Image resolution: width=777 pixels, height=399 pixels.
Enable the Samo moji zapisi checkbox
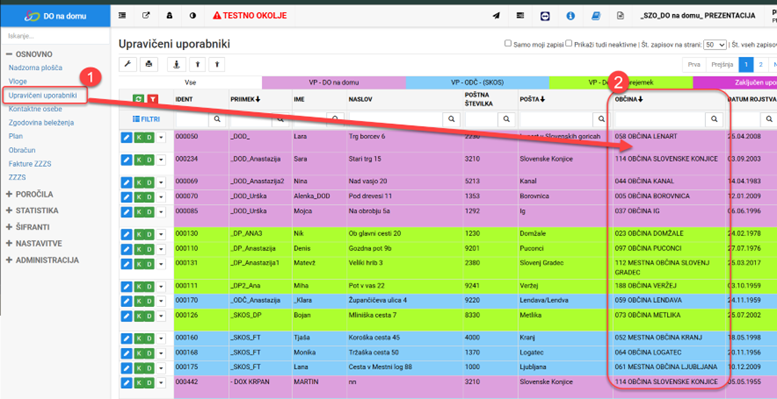507,43
